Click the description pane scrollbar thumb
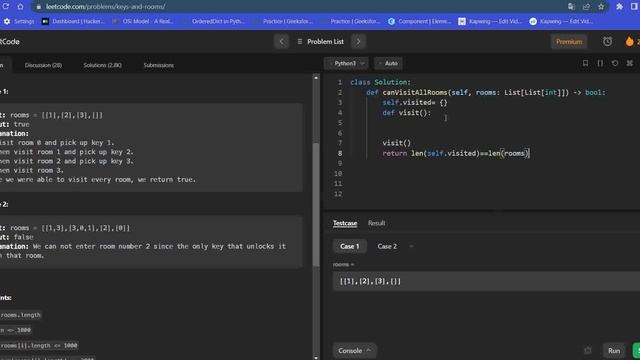This screenshot has height=360, width=640. point(316,204)
